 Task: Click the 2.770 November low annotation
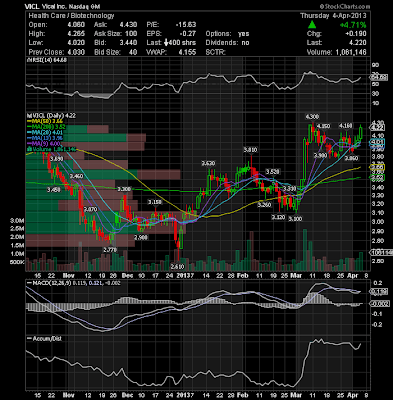point(110,250)
